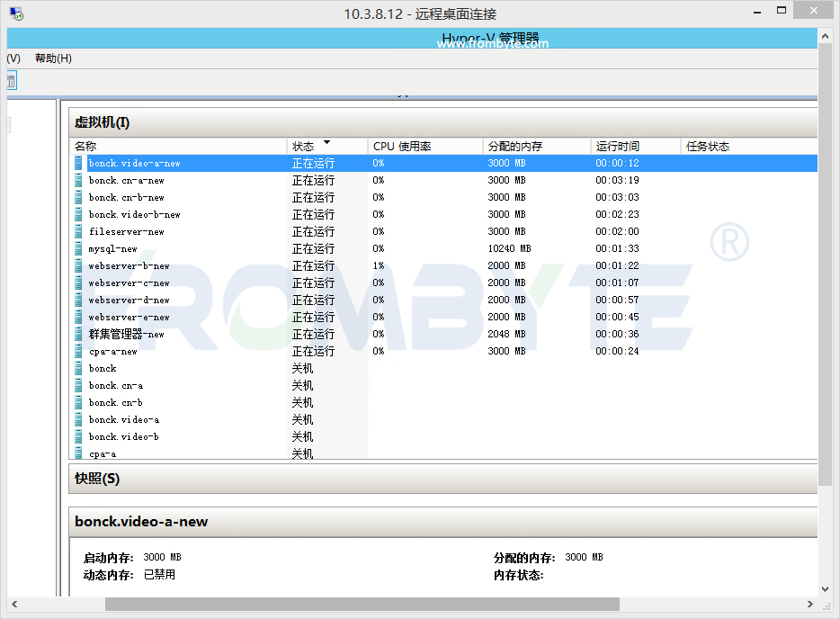Select the webserver-c-new virtual machine
840x619 pixels.
coord(443,283)
